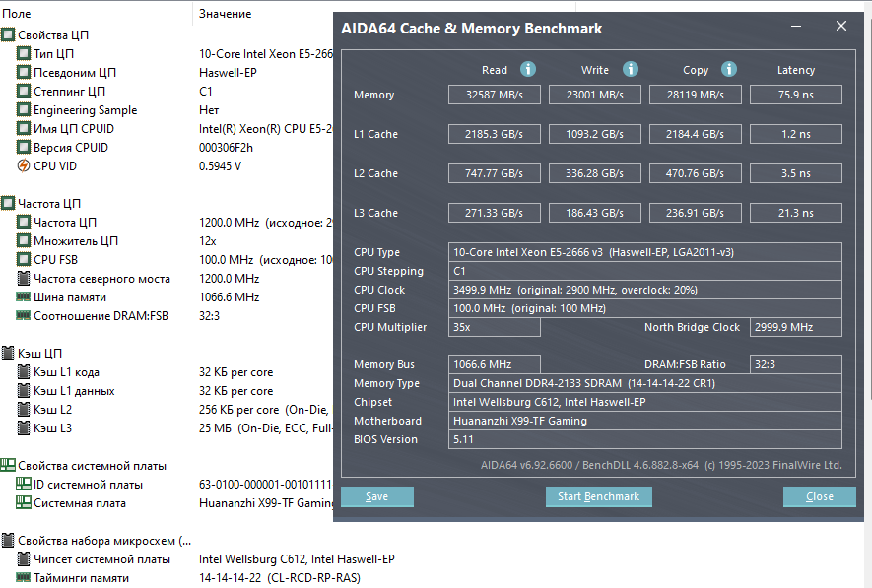Click the ID системной платы icon
872x588 pixels.
point(24,484)
